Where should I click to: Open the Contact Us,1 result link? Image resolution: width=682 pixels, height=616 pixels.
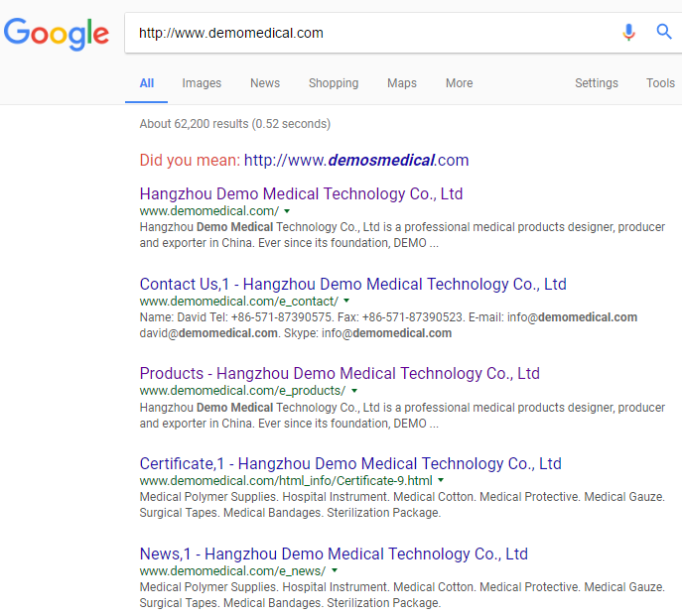pyautogui.click(x=352, y=284)
